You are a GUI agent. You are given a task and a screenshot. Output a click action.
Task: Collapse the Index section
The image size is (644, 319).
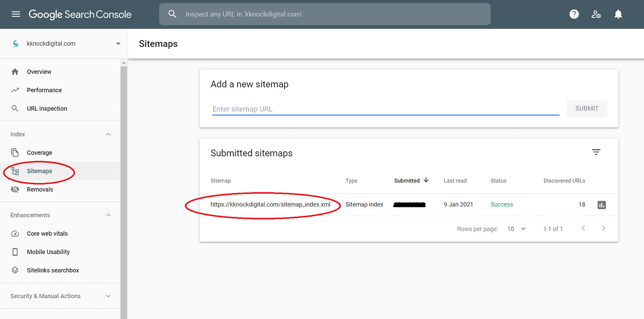108,134
